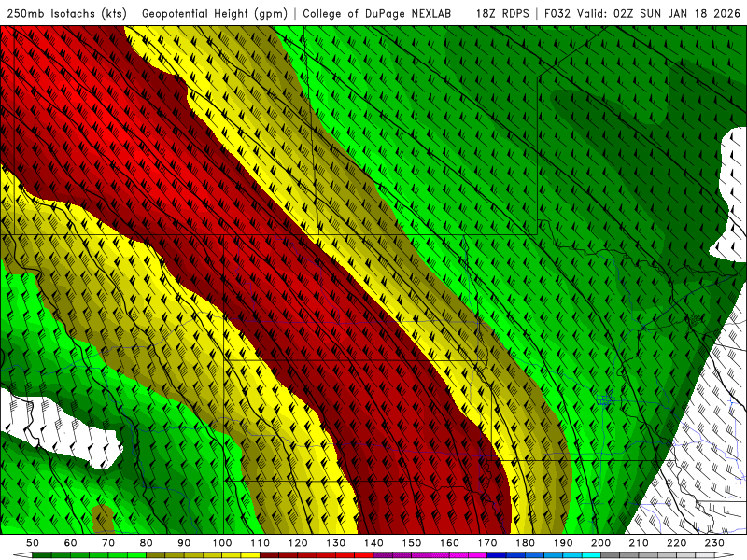This screenshot has width=747, height=560.
Task: Click the "College of DuPage NEXLAB" header text
Action: tap(376, 14)
